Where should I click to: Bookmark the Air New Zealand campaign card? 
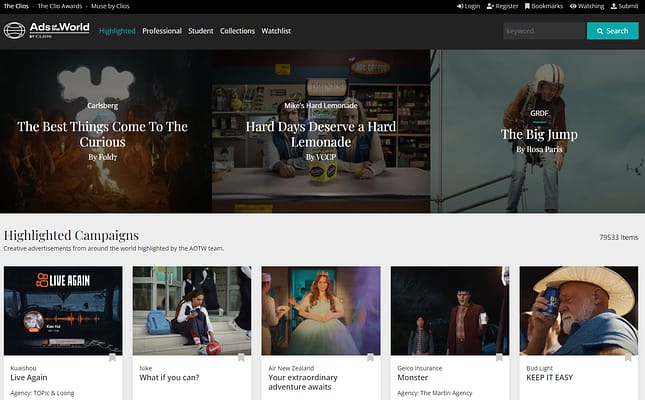(370, 358)
